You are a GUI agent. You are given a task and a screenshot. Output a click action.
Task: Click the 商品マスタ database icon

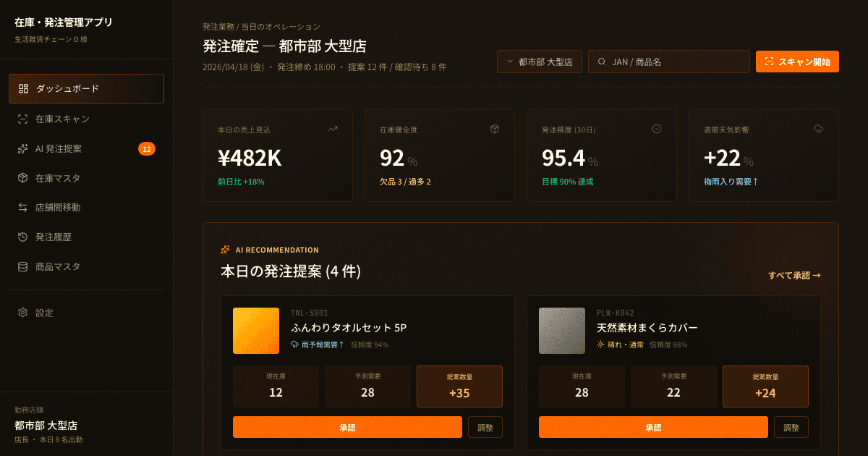click(23, 267)
